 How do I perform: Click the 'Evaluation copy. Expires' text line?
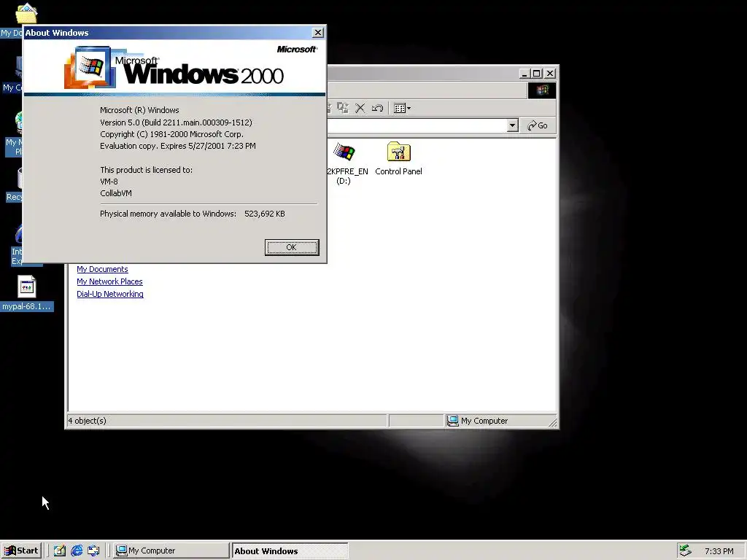click(178, 146)
